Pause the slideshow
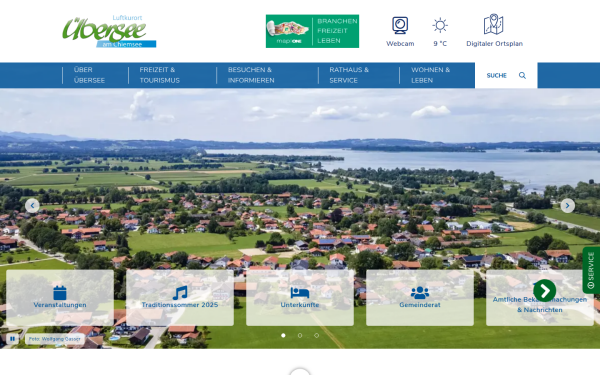 [x=12, y=339]
